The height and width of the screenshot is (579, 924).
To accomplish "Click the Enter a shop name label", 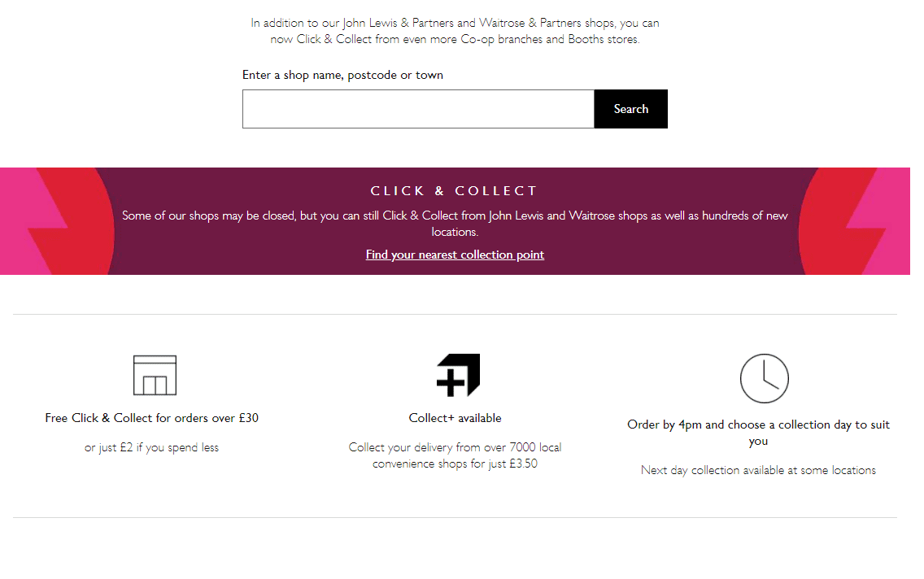I will [x=342, y=74].
